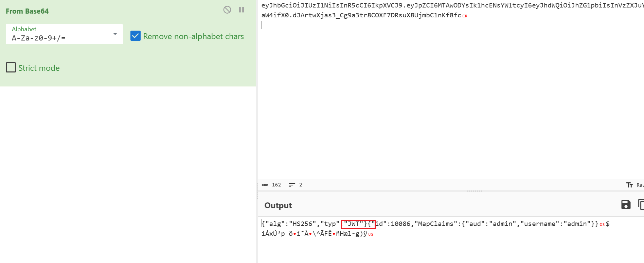This screenshot has width=644, height=263.
Task: Open the Alphabet dropdown arrow
Action: (115, 34)
